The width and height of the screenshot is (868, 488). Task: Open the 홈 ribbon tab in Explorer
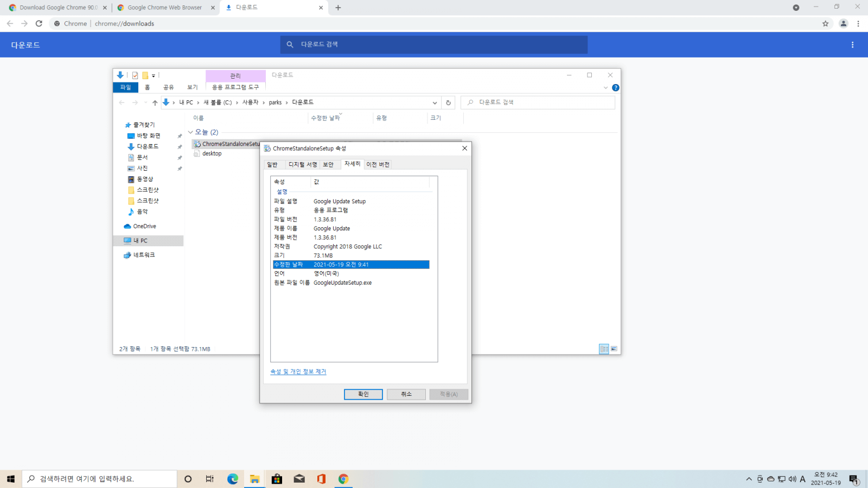point(147,87)
